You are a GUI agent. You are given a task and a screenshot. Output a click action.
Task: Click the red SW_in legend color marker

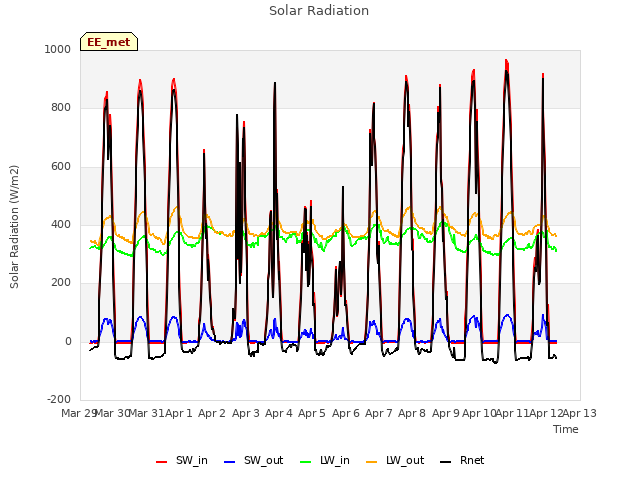click(x=162, y=462)
